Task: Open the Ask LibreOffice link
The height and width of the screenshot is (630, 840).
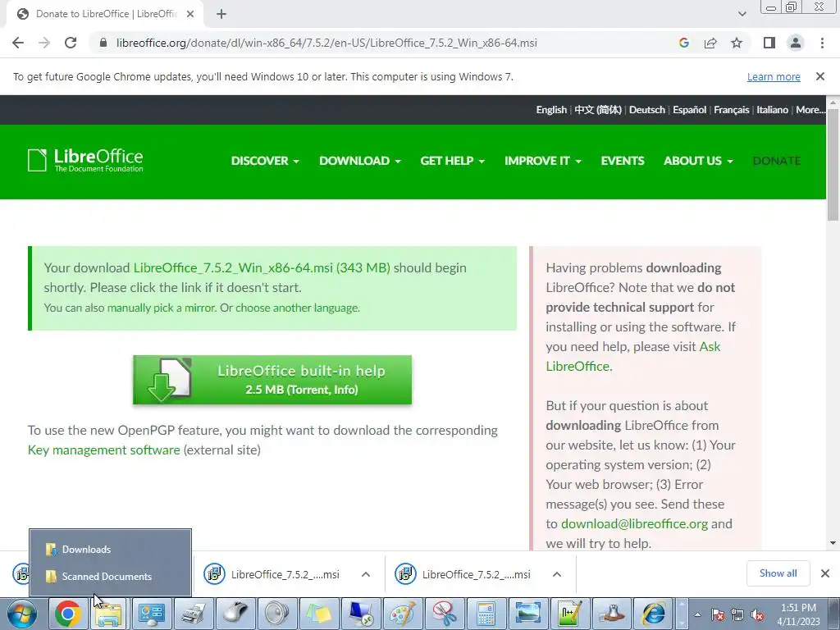Action: pyautogui.click(x=633, y=356)
